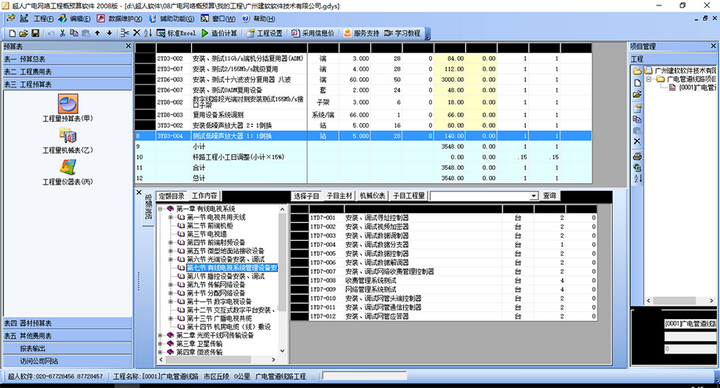720x388 pixels.
Task: Switch to the 工作内容 tab
Action: pyautogui.click(x=204, y=196)
